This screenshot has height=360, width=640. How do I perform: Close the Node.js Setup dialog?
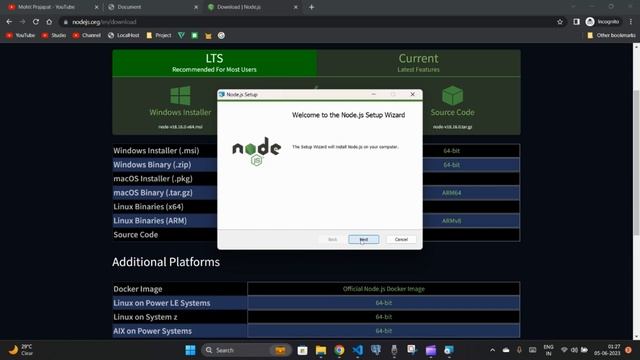(412, 94)
